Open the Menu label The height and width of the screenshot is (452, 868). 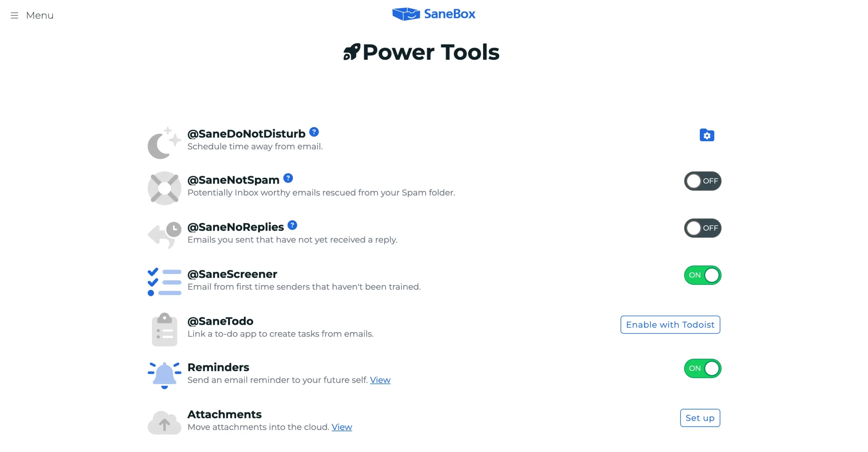pyautogui.click(x=40, y=16)
